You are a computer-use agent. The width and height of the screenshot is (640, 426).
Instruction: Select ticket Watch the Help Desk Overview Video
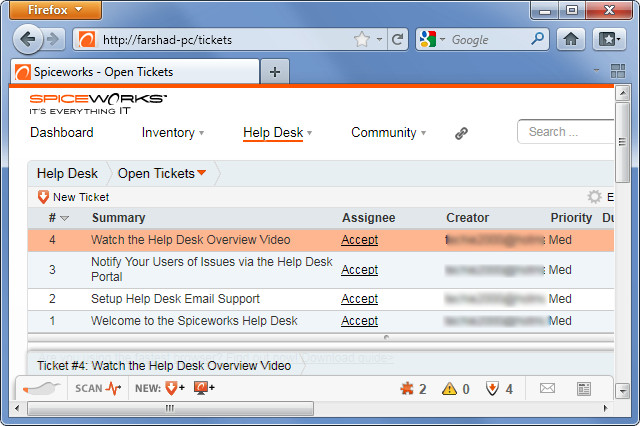(x=321, y=240)
